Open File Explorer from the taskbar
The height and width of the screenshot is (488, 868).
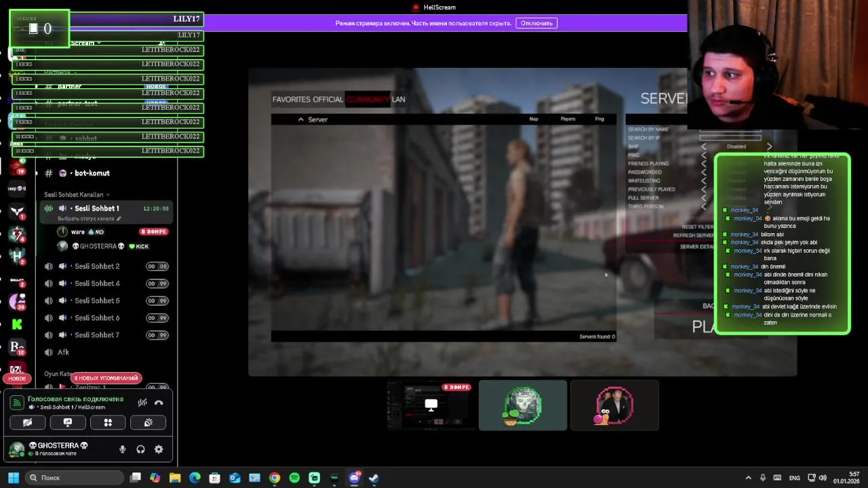click(175, 478)
